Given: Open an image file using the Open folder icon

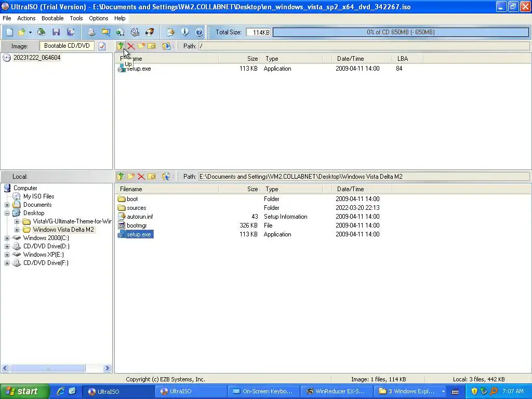Looking at the screenshot, I should (x=21, y=32).
